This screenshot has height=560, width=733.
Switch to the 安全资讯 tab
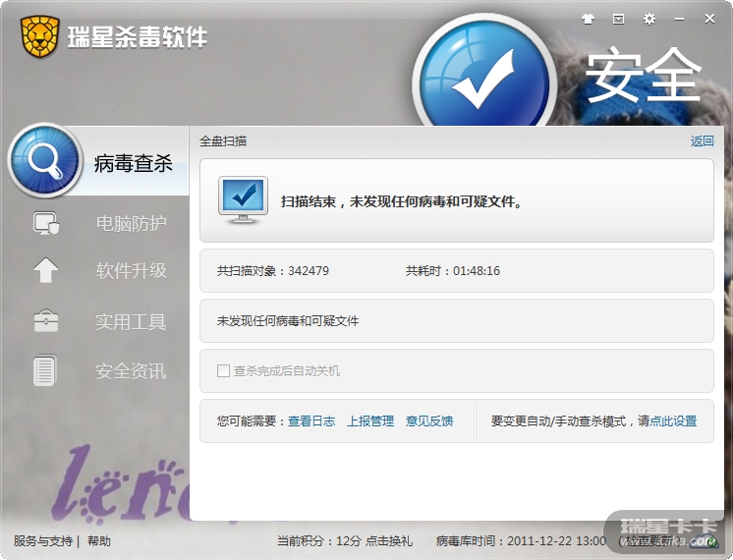(131, 371)
